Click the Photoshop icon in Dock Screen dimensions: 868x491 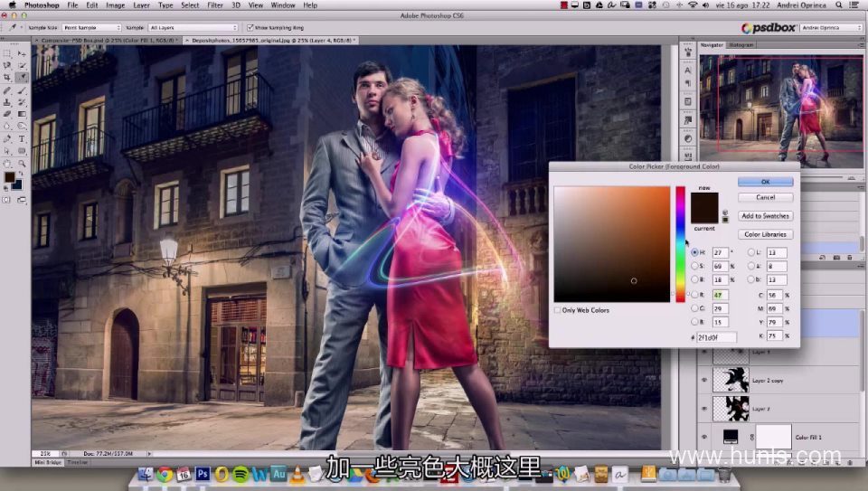tap(203, 474)
